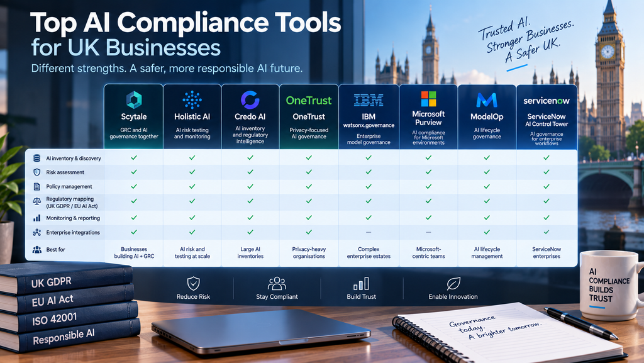
Task: Select 'AI risk and testing at scale' cell
Action: (192, 252)
